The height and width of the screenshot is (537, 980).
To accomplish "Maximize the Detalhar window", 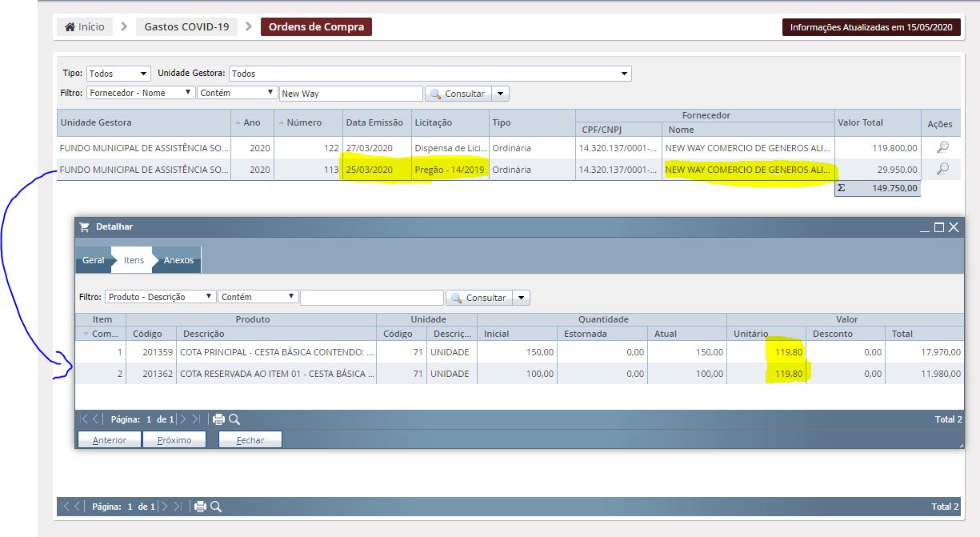I will (939, 227).
